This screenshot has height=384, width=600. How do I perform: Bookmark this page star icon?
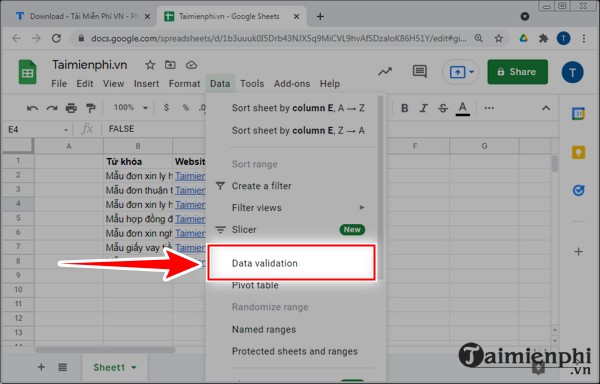click(x=498, y=38)
